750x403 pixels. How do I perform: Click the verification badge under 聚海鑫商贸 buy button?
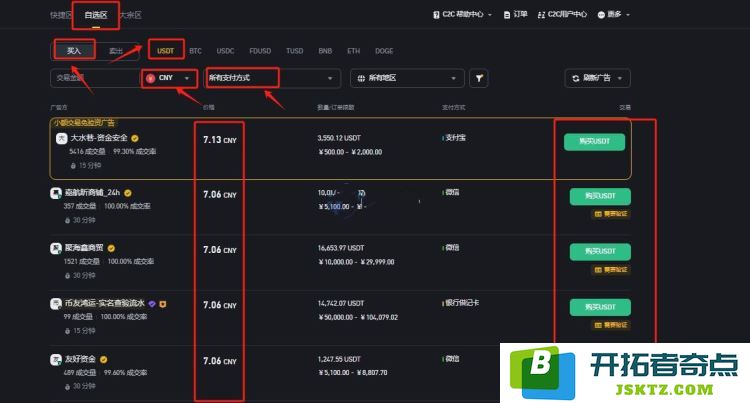pyautogui.click(x=612, y=270)
